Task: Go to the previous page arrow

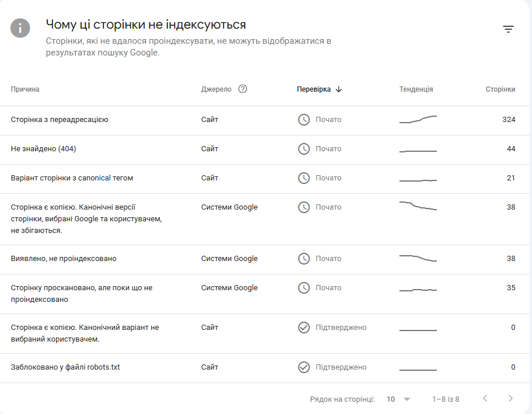Action: click(485, 398)
